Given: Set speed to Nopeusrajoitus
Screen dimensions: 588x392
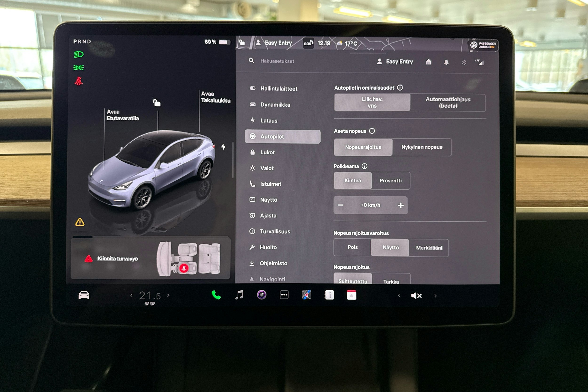Looking at the screenshot, I should [363, 147].
